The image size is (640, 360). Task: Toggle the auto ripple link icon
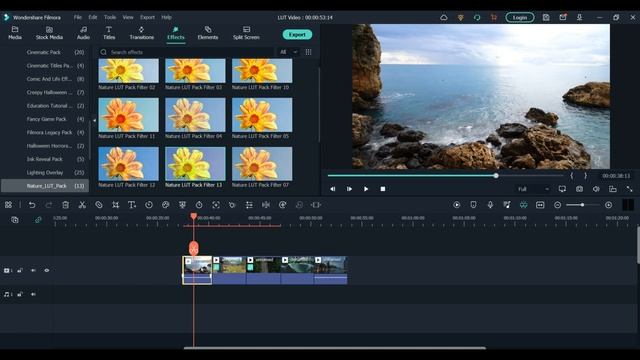[x=38, y=220]
